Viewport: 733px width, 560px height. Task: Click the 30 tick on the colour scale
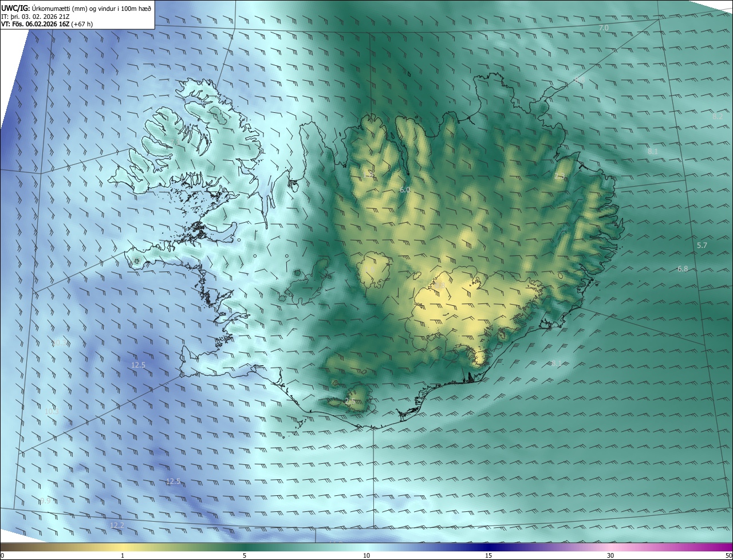point(610,555)
